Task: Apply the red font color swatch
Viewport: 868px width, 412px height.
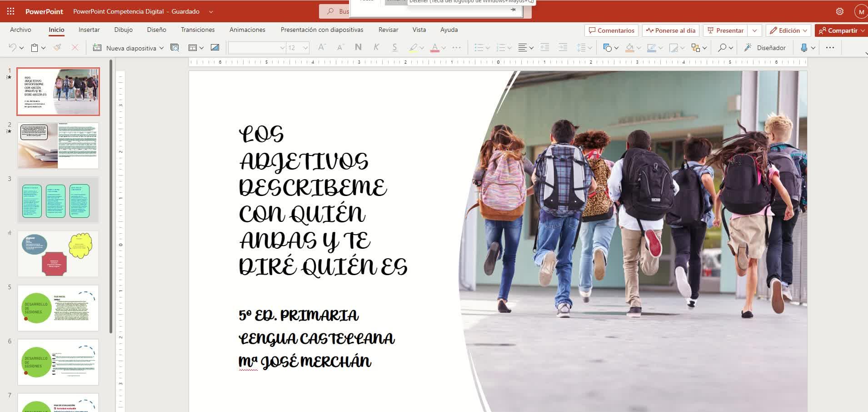Action: click(x=434, y=48)
